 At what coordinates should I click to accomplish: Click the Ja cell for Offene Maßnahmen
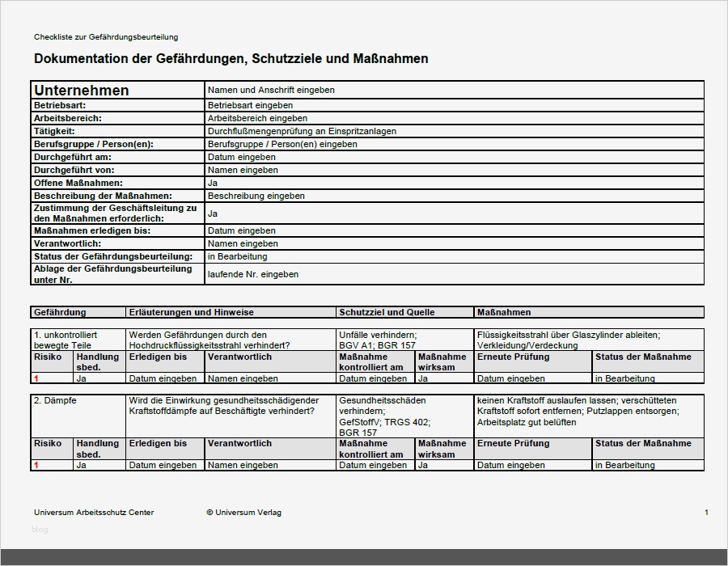212,183
